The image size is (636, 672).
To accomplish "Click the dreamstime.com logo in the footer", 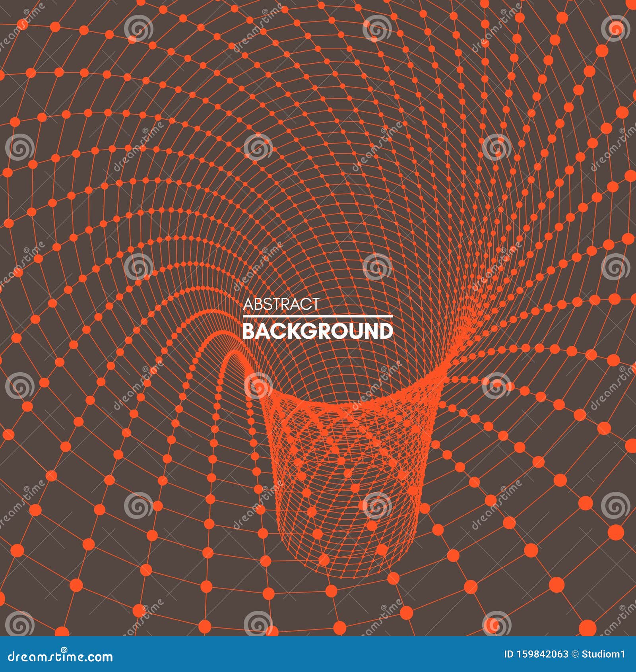I will pyautogui.click(x=60, y=658).
